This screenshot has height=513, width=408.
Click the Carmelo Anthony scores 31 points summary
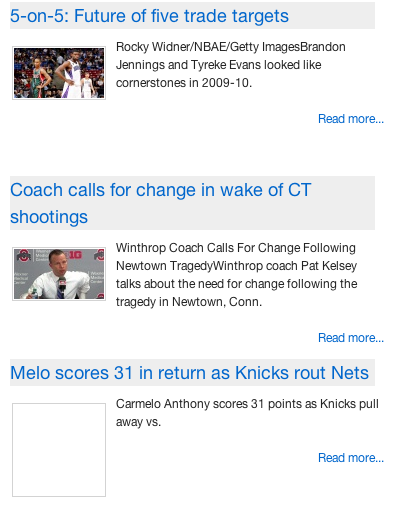coord(247,413)
